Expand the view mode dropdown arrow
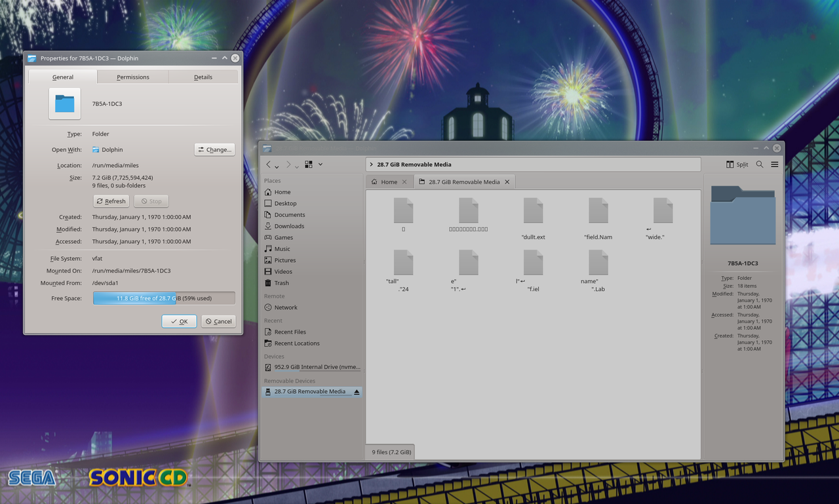The image size is (839, 504). click(x=321, y=165)
